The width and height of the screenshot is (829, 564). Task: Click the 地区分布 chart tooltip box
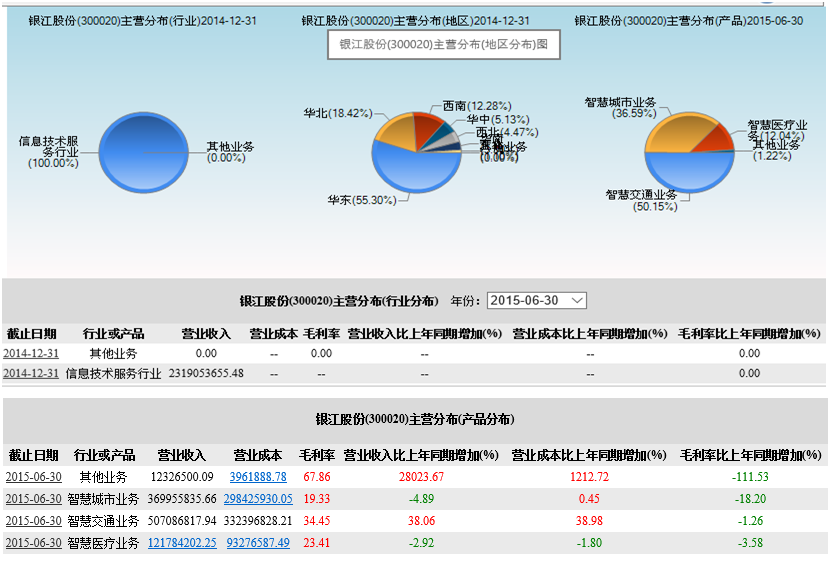click(444, 44)
